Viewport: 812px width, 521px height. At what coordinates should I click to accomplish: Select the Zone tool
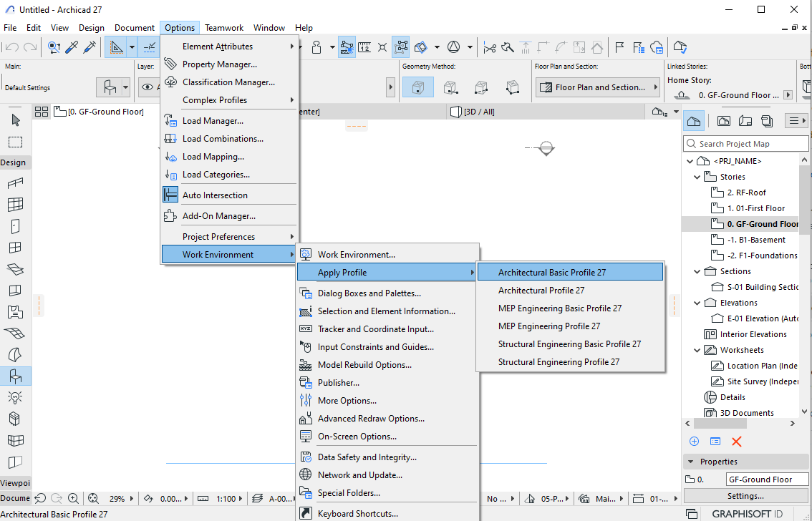pyautogui.click(x=16, y=311)
